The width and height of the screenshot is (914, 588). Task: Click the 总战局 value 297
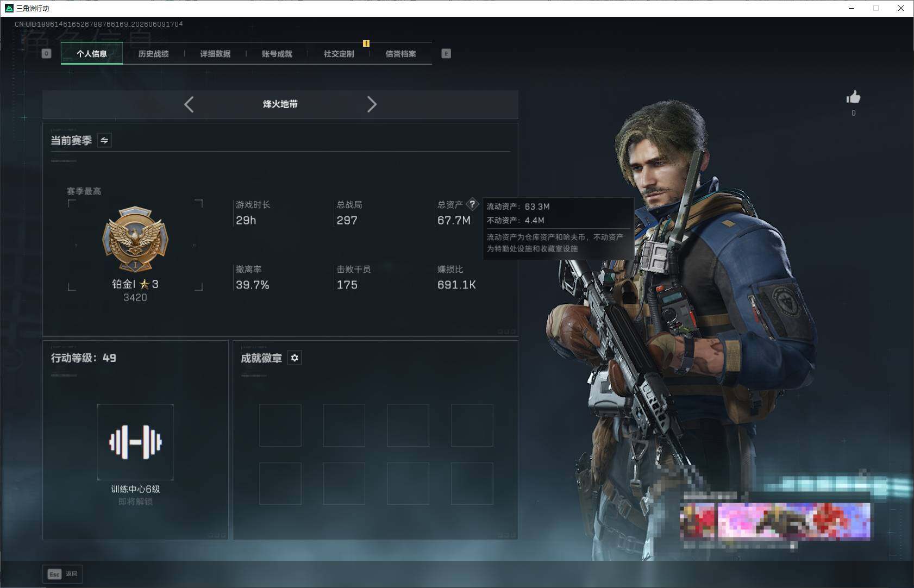pyautogui.click(x=347, y=220)
